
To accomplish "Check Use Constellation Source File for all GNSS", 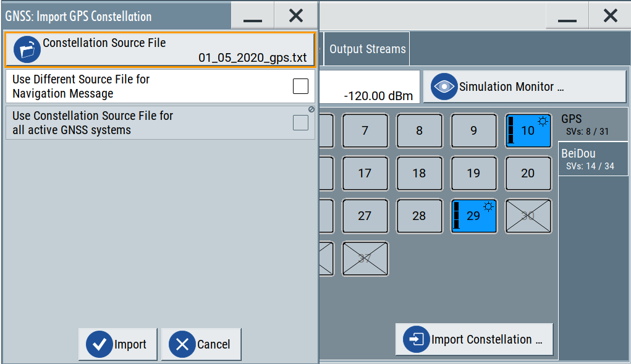I will [x=300, y=123].
